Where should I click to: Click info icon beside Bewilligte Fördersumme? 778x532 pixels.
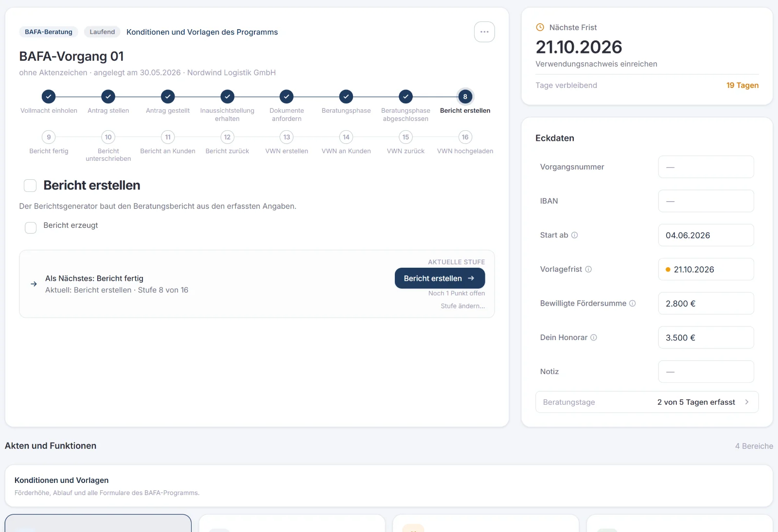(x=633, y=303)
